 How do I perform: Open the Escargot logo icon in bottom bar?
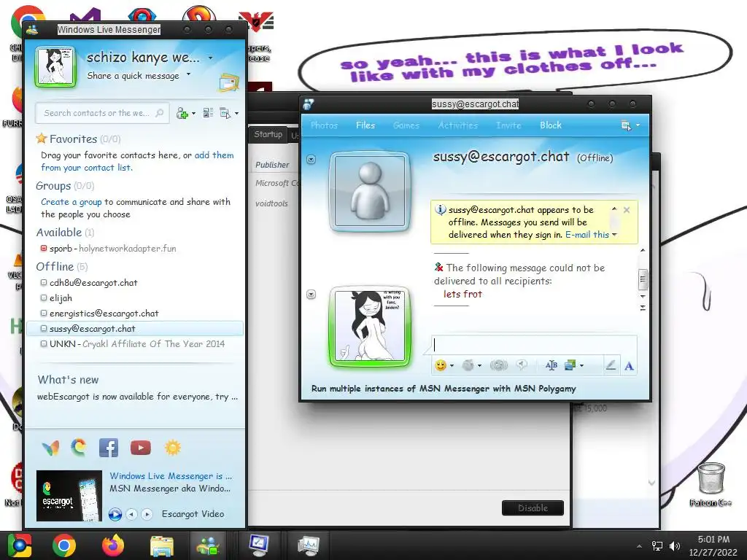(79, 448)
